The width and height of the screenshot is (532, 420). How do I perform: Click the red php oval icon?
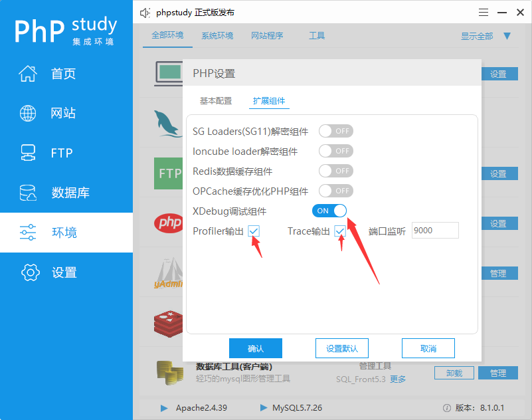tap(168, 223)
